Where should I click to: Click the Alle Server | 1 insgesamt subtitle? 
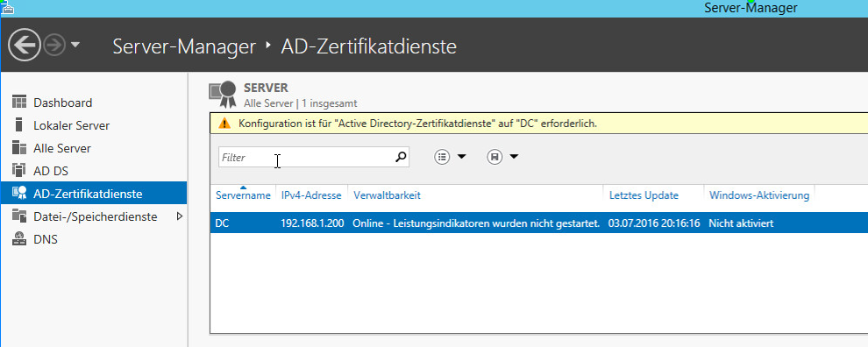(300, 103)
